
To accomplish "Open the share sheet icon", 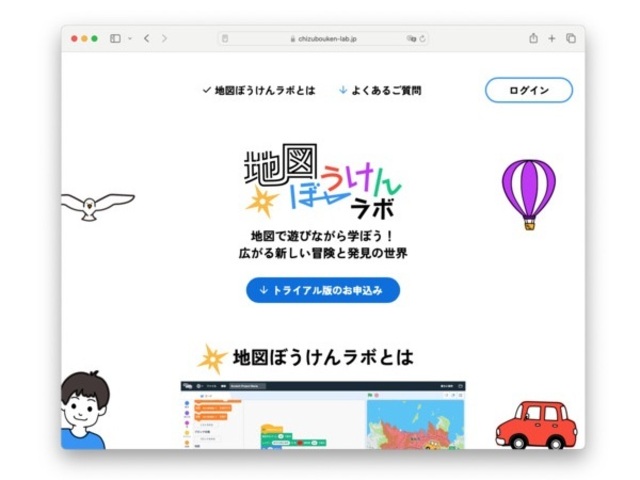I will point(533,38).
